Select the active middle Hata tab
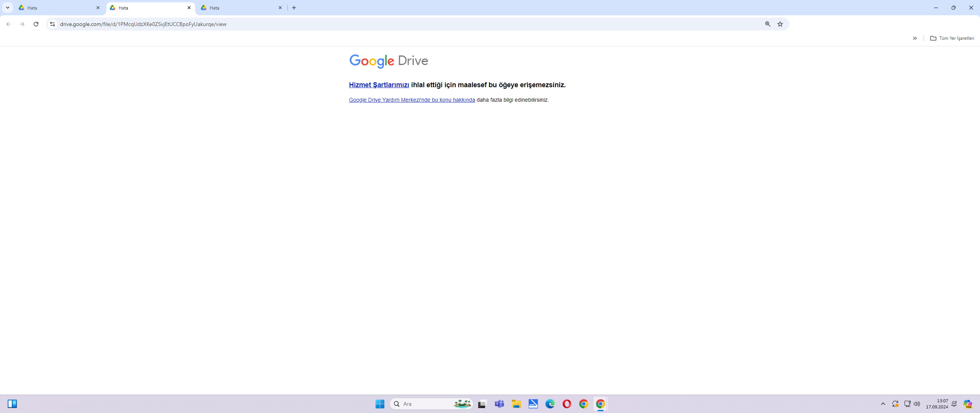The width and height of the screenshot is (980, 413). (150, 8)
